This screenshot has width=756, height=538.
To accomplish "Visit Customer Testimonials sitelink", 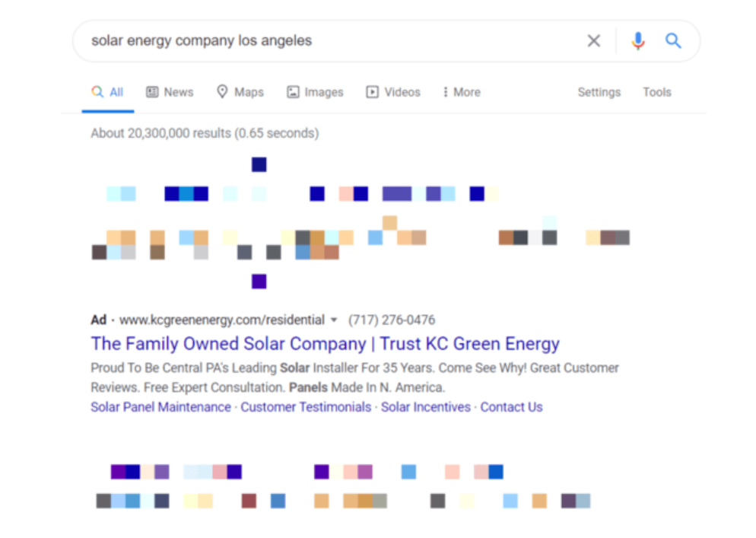I will coord(306,407).
